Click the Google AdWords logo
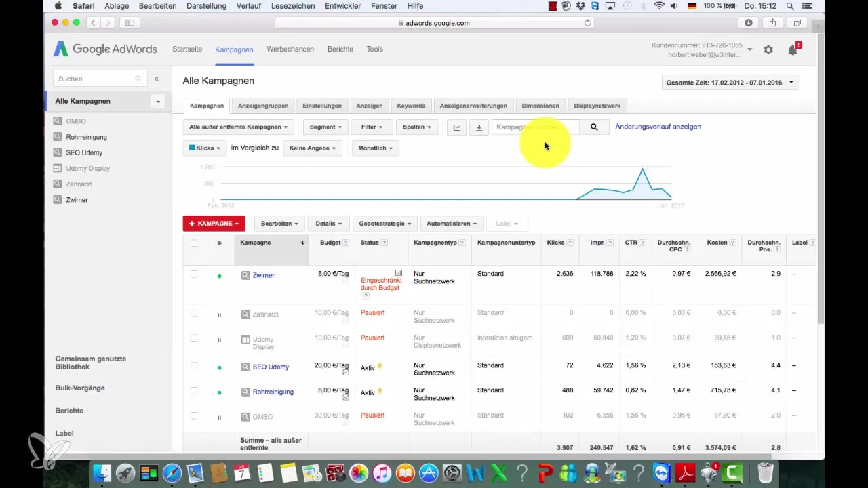The width and height of the screenshot is (868, 488). [105, 49]
